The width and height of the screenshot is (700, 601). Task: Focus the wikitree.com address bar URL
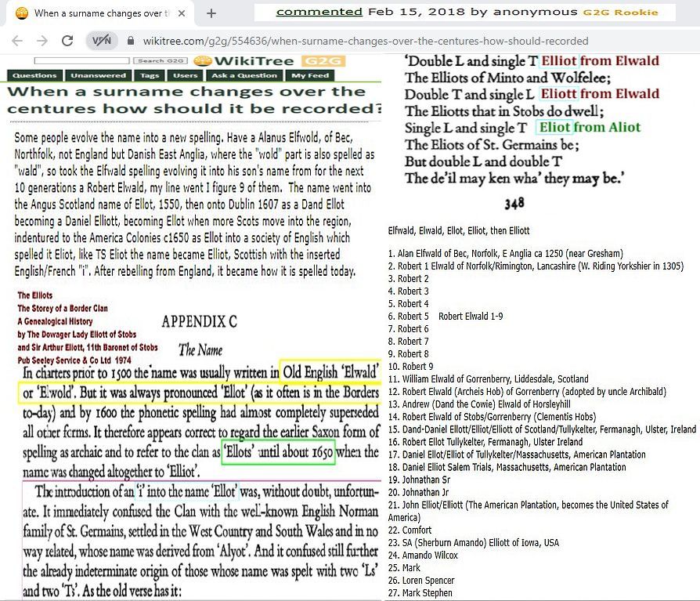tap(365, 41)
